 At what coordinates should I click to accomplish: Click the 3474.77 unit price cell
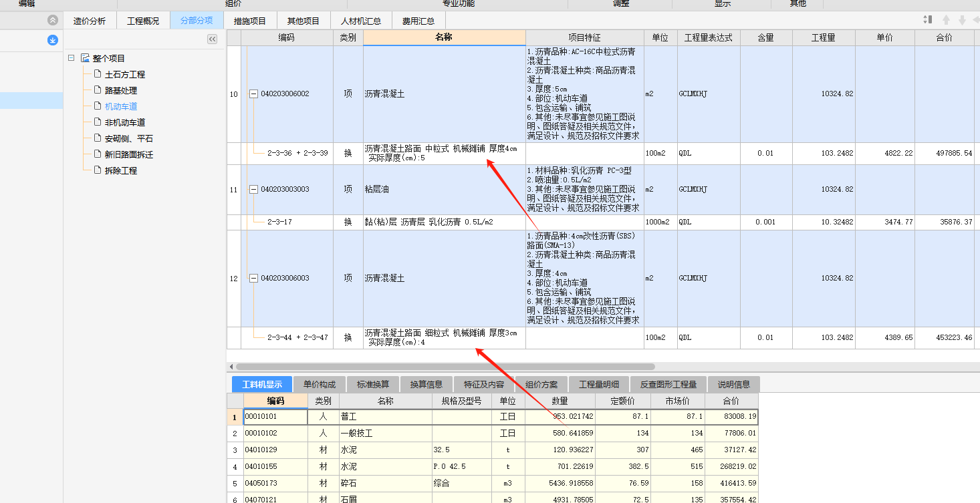point(886,222)
